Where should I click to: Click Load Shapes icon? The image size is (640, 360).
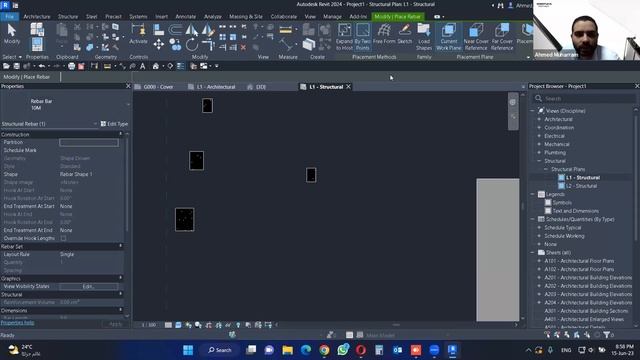424,37
